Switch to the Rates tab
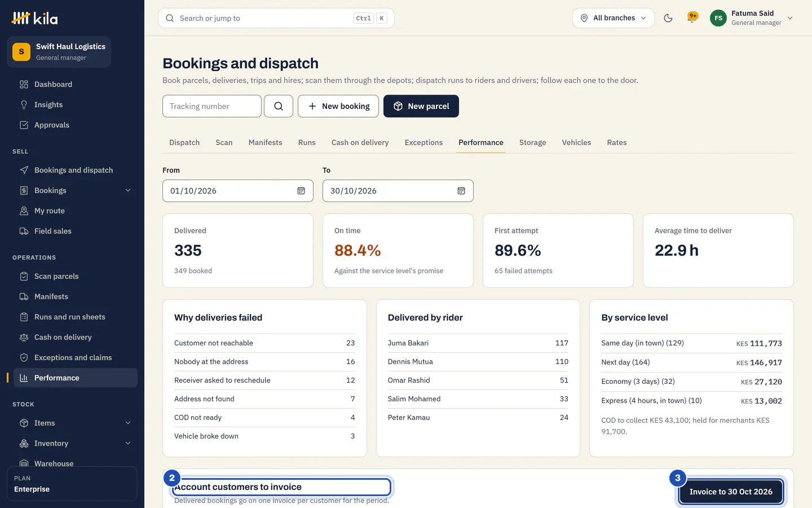Screen dimensions: 812x508 [617, 142]
